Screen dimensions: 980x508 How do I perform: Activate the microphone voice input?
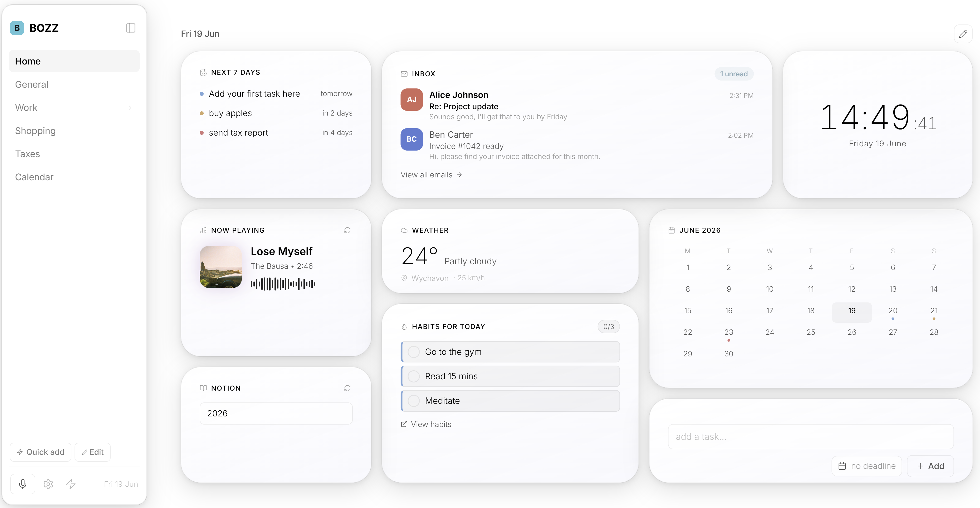pyautogui.click(x=23, y=484)
